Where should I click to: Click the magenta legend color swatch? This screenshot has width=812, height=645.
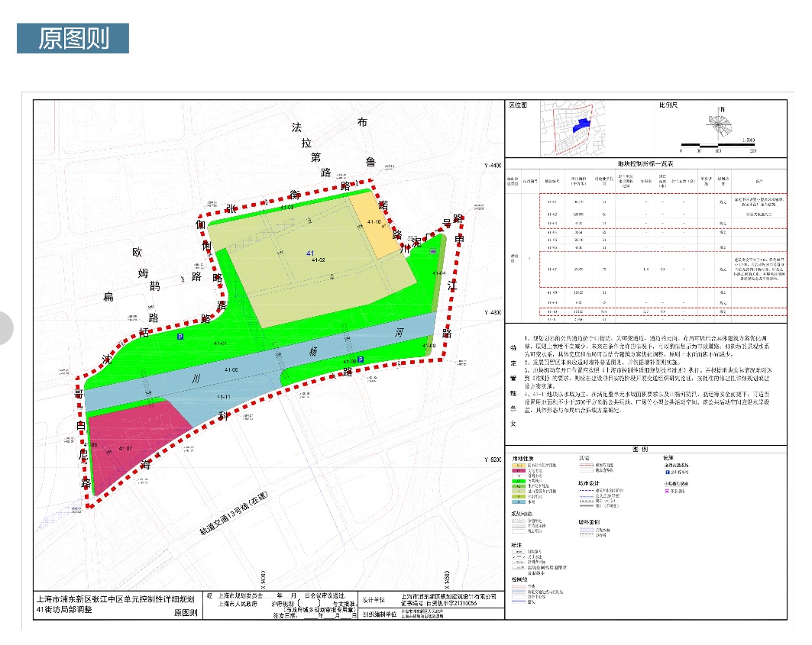tap(519, 471)
